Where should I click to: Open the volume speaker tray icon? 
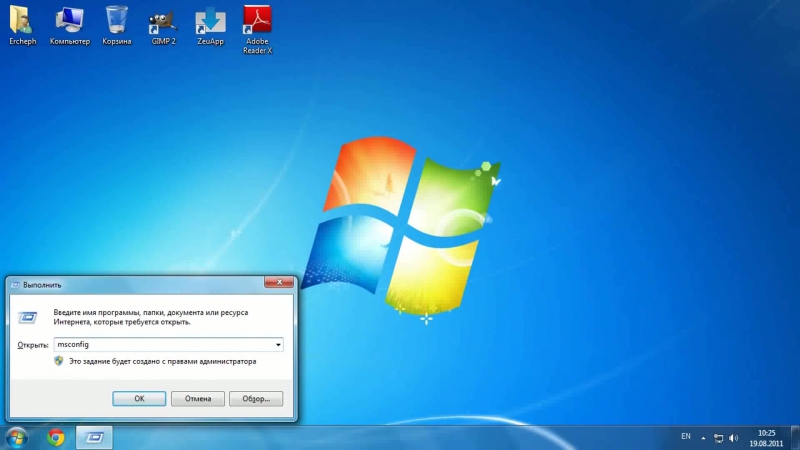pos(734,438)
